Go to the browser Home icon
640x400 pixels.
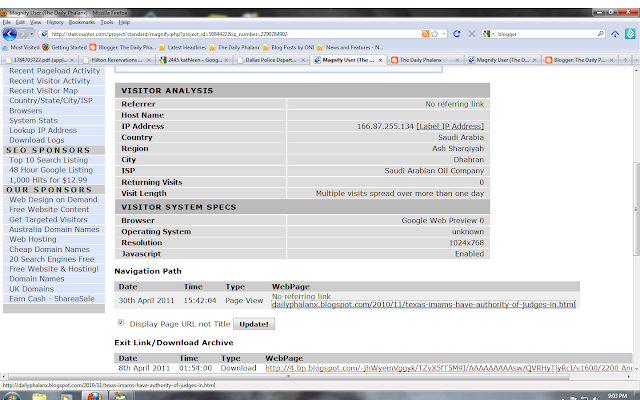pyautogui.click(x=615, y=34)
